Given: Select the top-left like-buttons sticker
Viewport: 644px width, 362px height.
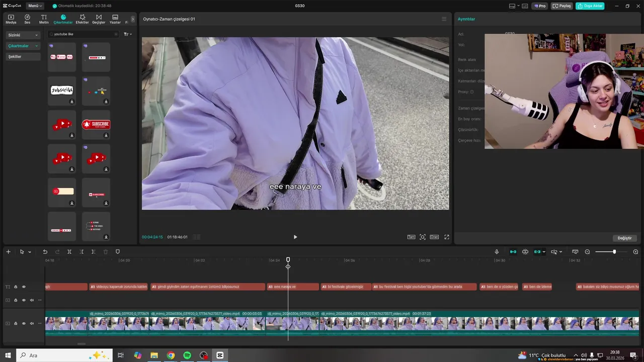Looking at the screenshot, I should coord(62,57).
